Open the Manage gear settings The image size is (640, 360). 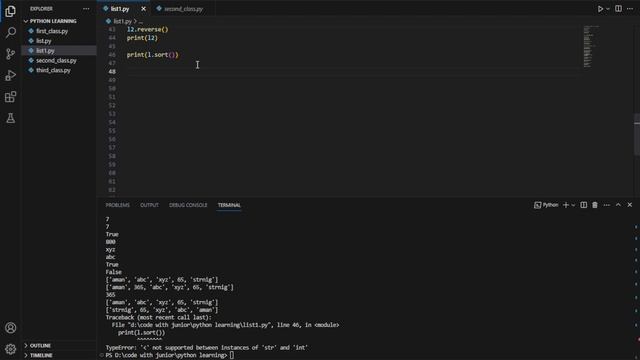[11, 349]
